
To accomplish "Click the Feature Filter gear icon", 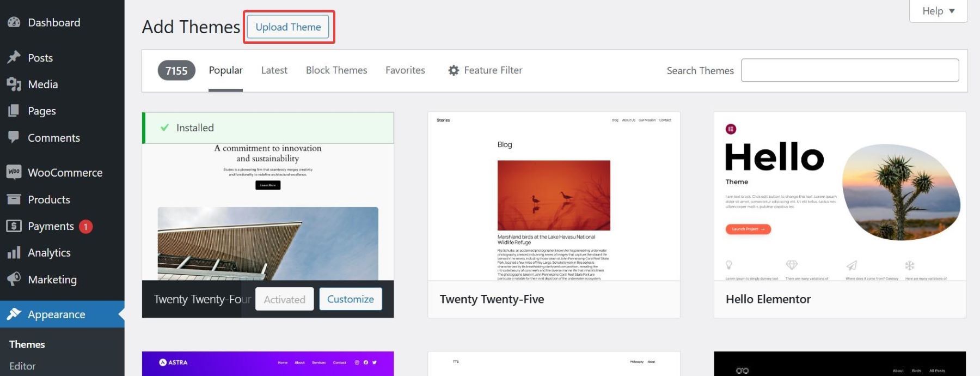I will pos(454,70).
